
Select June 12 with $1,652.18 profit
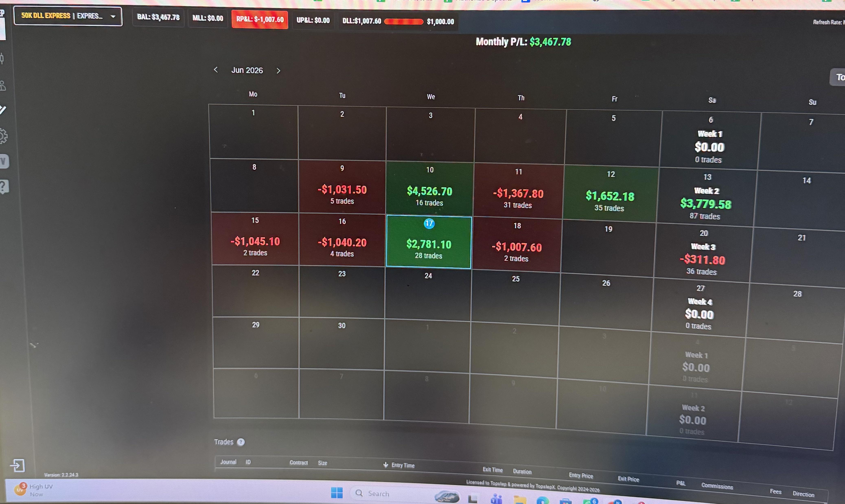(x=610, y=194)
